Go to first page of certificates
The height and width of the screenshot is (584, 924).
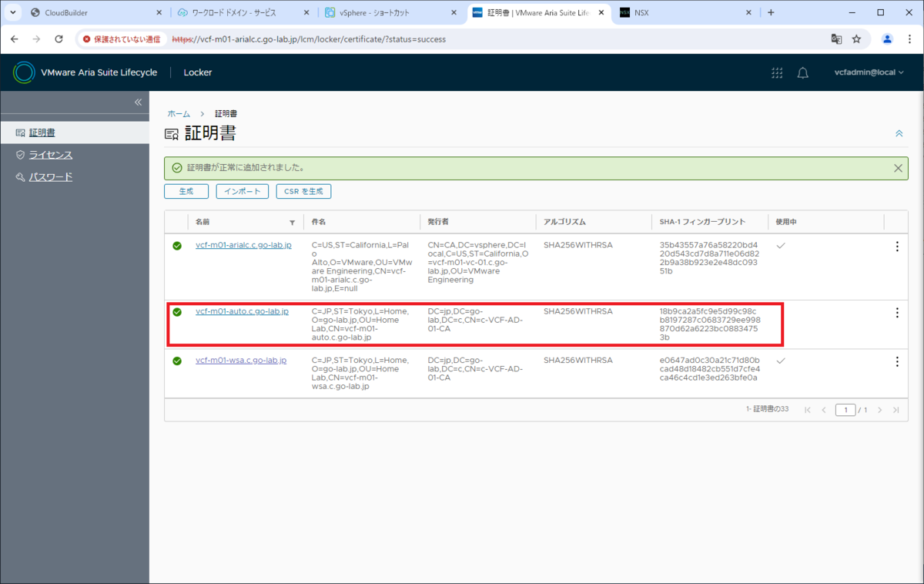point(807,410)
